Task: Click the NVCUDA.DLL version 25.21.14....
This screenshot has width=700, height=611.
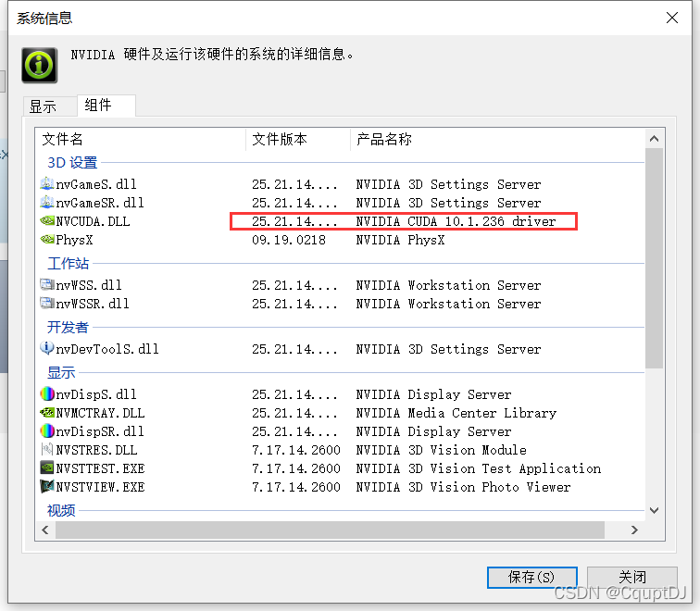Action: (294, 221)
